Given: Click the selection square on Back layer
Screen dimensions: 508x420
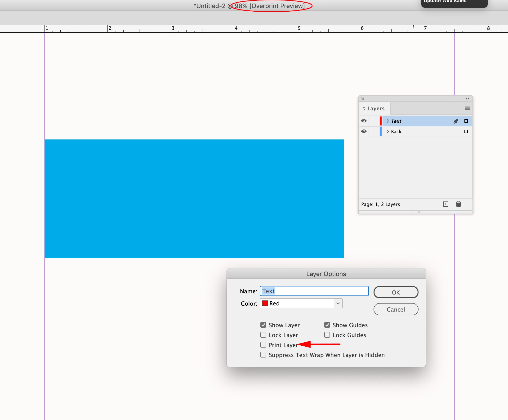Looking at the screenshot, I should (x=466, y=131).
